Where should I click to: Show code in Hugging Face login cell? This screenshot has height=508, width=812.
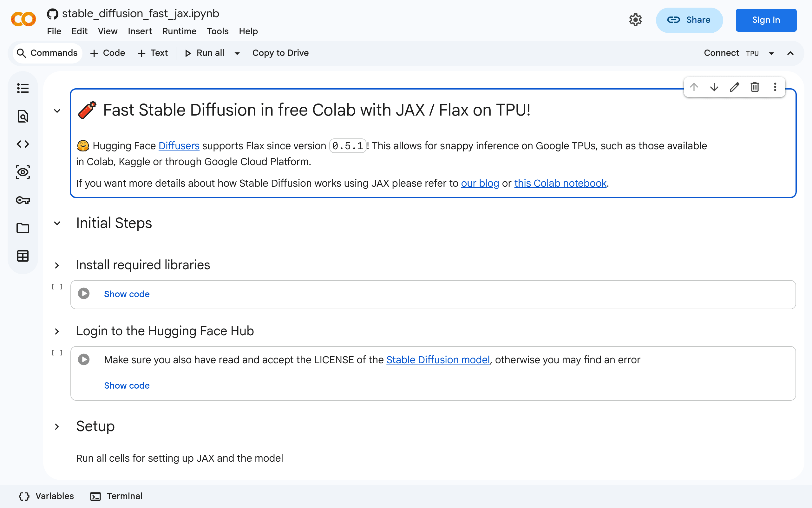[x=127, y=385]
